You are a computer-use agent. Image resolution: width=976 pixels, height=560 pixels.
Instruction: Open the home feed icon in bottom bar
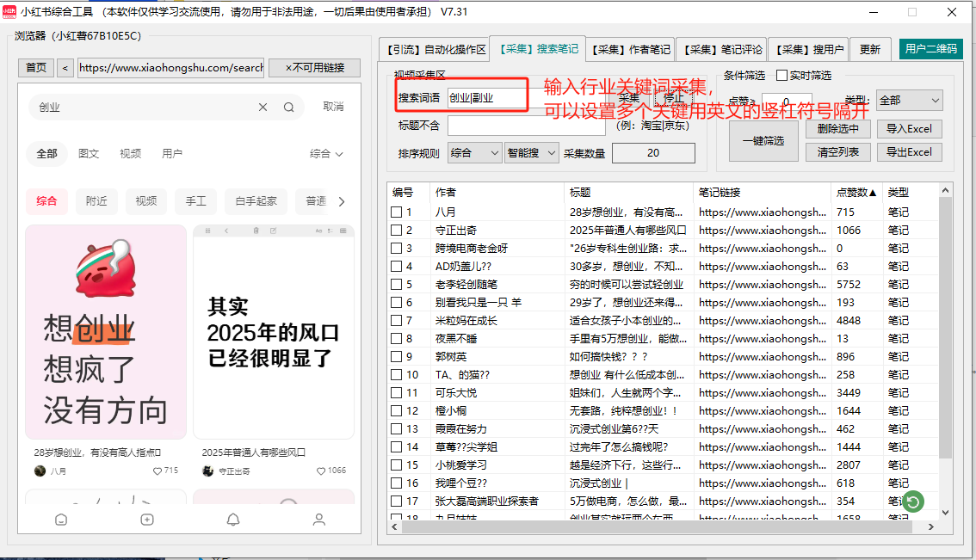click(61, 520)
